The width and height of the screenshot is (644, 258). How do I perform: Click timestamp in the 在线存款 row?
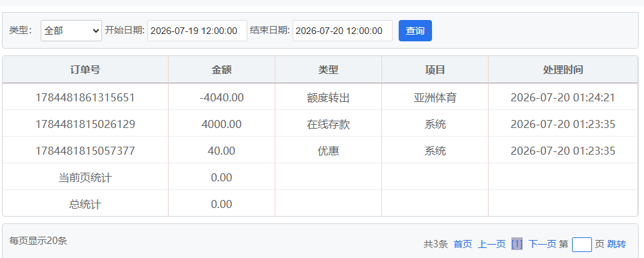tap(563, 124)
